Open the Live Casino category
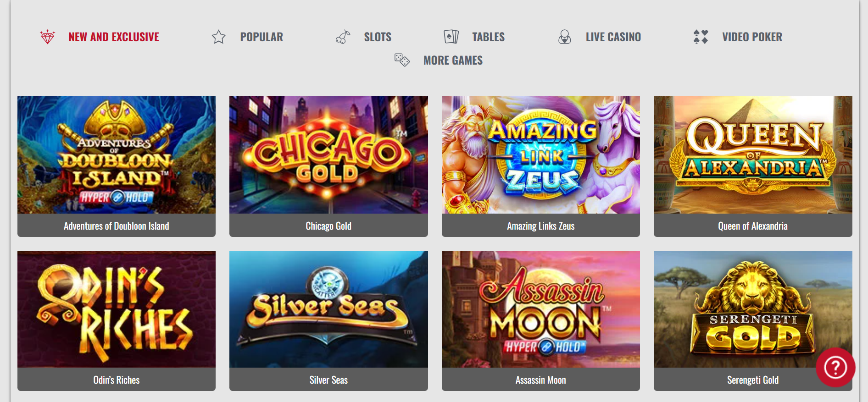The width and height of the screenshot is (868, 402). pos(613,37)
